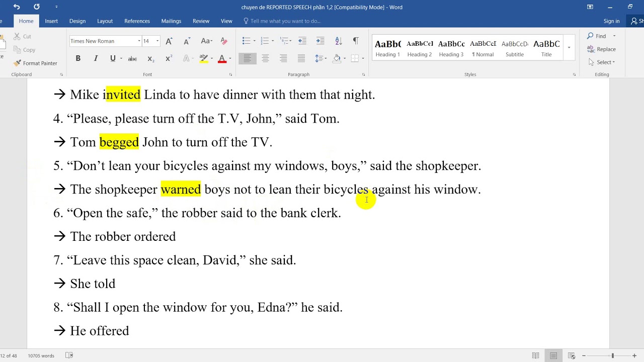Toggle Show/Hide paragraph marks
Screen dimensions: 644x362
click(x=356, y=41)
